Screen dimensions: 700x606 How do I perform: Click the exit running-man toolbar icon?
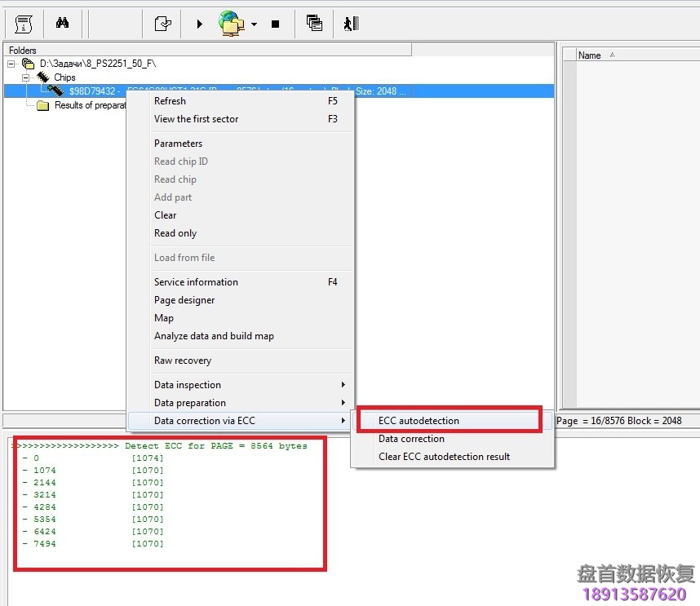pyautogui.click(x=351, y=24)
